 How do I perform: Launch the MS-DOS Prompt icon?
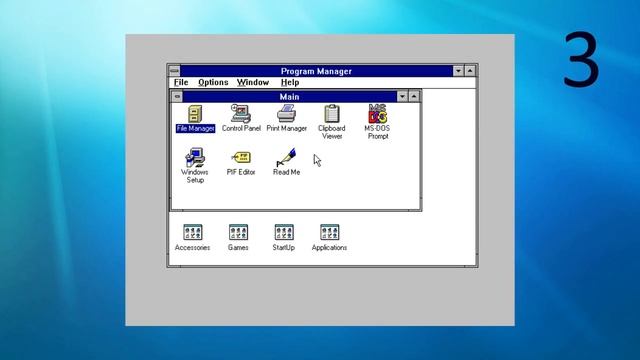pyautogui.click(x=378, y=113)
